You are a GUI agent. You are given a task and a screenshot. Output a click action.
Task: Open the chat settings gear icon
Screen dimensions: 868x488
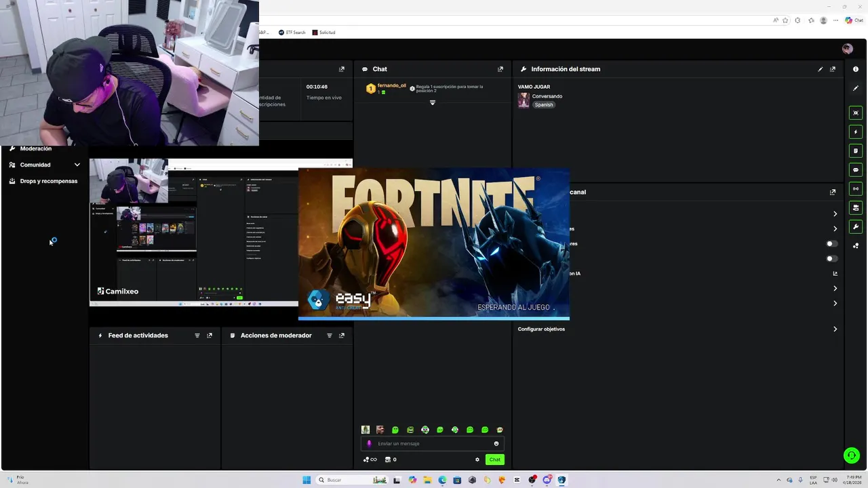pos(477,460)
